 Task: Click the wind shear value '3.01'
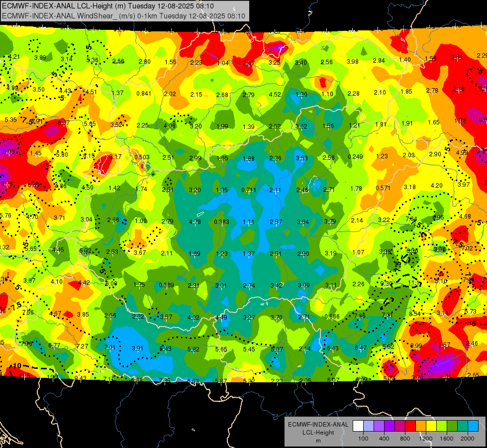tap(221, 285)
